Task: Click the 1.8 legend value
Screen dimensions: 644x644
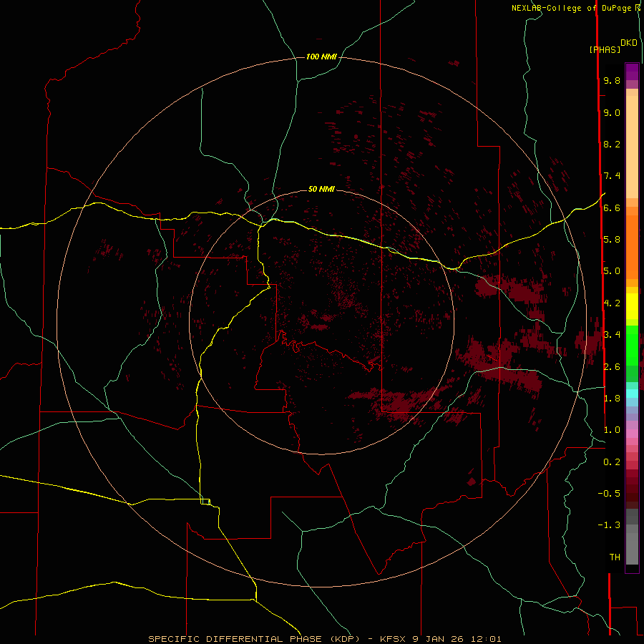Action: pyautogui.click(x=612, y=399)
